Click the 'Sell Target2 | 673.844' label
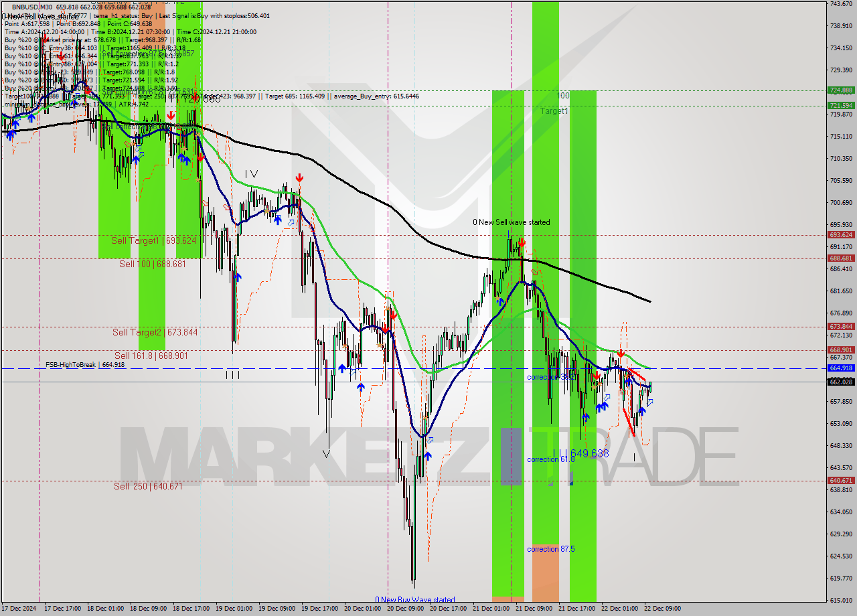 point(155,332)
